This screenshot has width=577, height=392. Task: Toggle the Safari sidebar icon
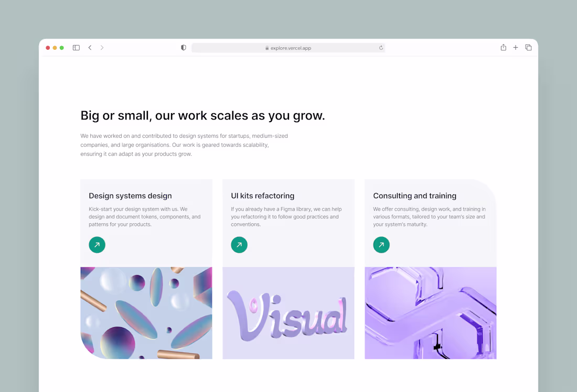76,47
